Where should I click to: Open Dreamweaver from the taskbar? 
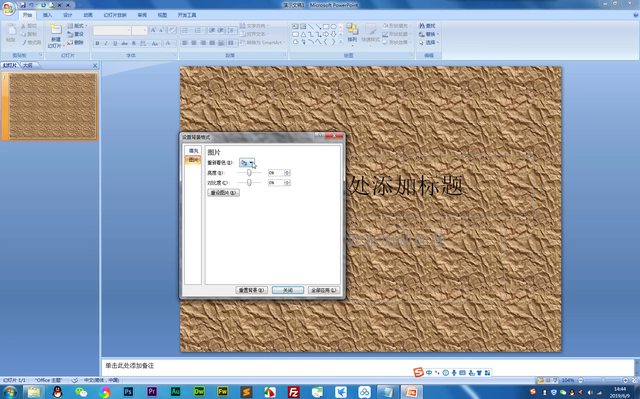point(199,392)
